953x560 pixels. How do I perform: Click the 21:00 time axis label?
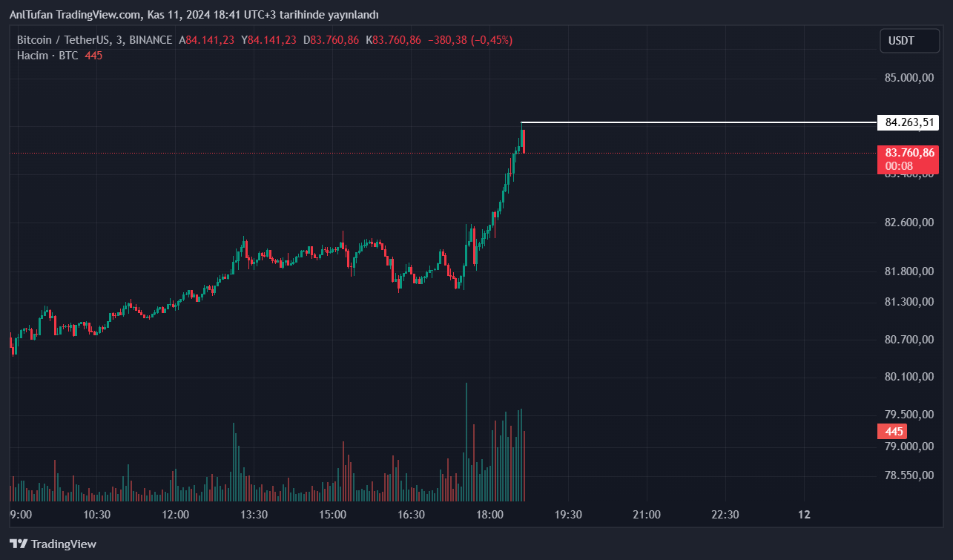[646, 515]
